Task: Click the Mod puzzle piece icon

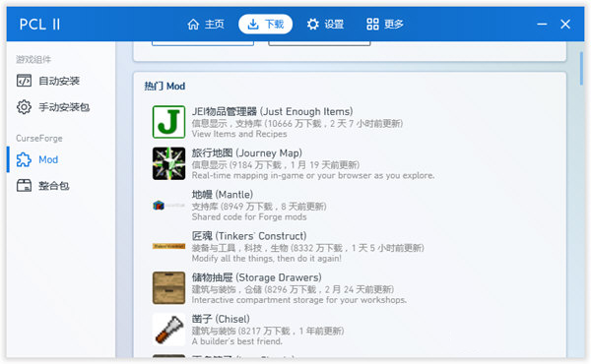Action: (24, 159)
